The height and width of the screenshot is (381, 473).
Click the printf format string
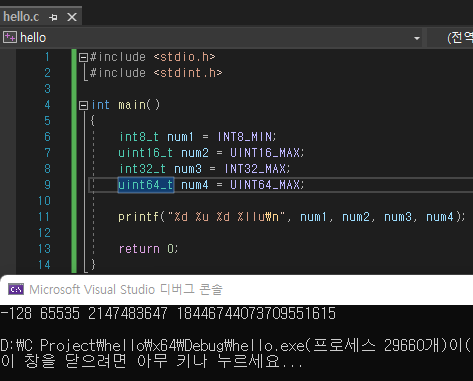226,217
